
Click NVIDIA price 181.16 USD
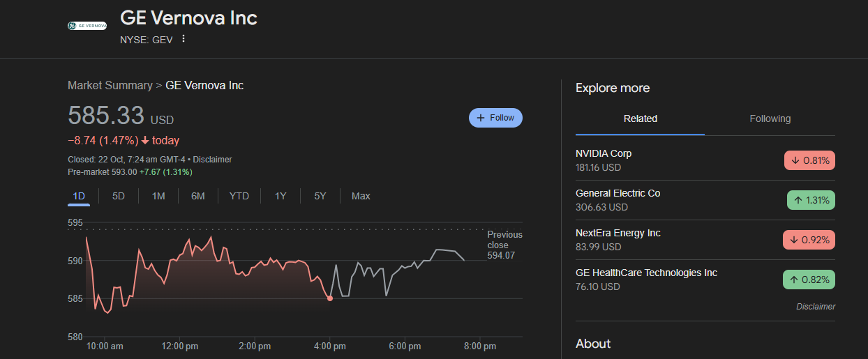pyautogui.click(x=598, y=167)
